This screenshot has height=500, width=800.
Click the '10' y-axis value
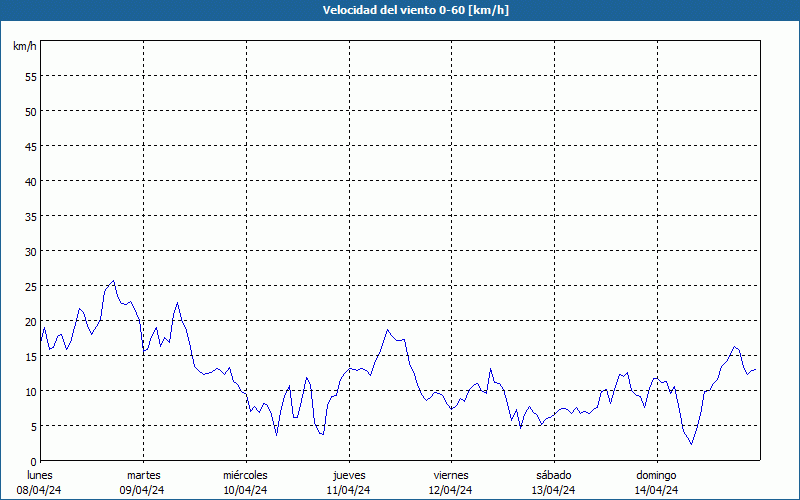coord(31,391)
